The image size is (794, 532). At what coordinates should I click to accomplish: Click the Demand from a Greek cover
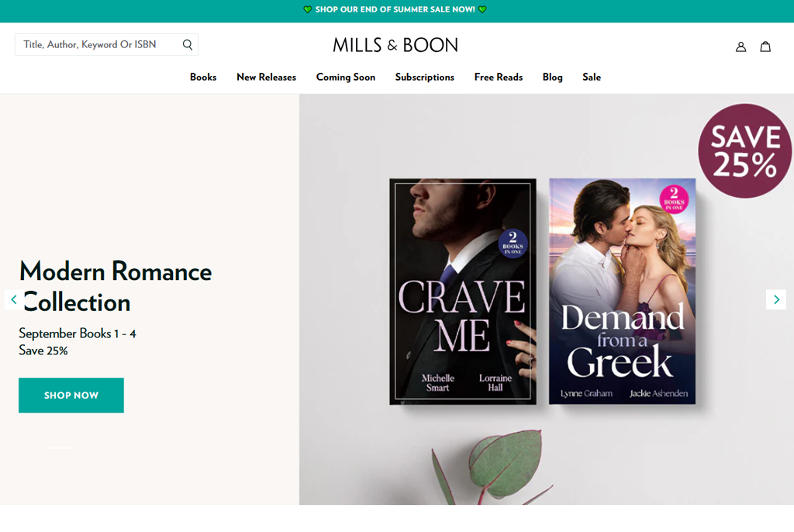pyautogui.click(x=623, y=292)
